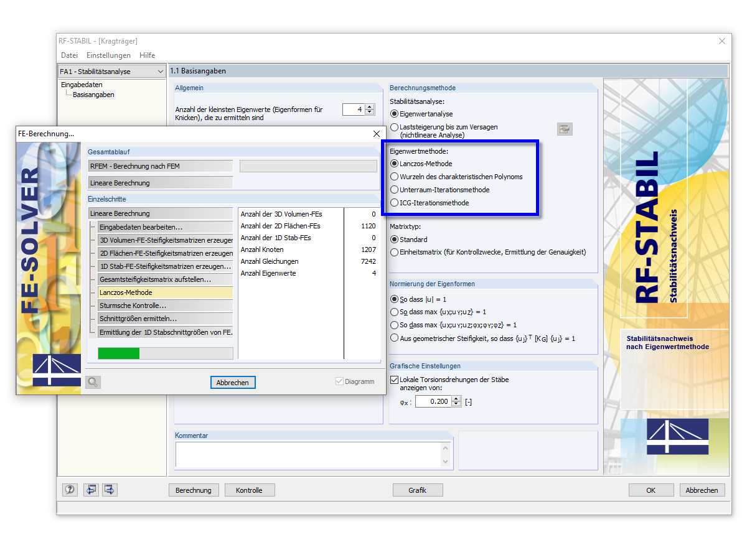The width and height of the screenshot is (747, 560).
Task: Choose Lanczos-Methode radio button
Action: tap(394, 164)
